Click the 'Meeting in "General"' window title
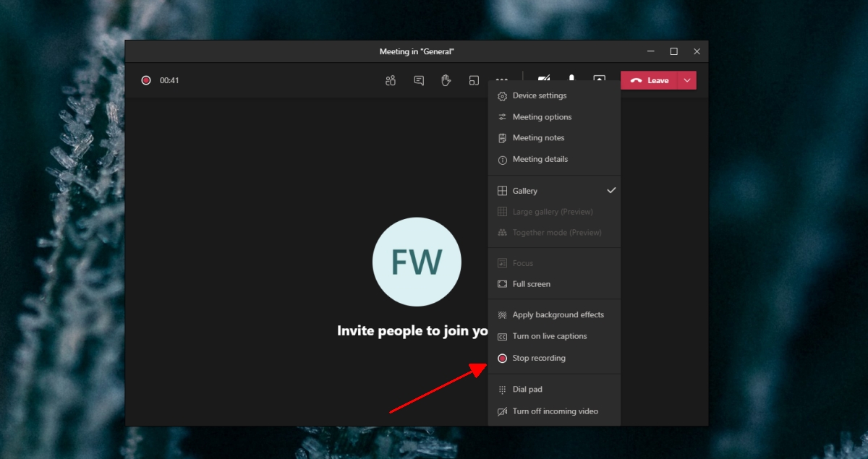Screen dimensions: 868x459 point(417,51)
